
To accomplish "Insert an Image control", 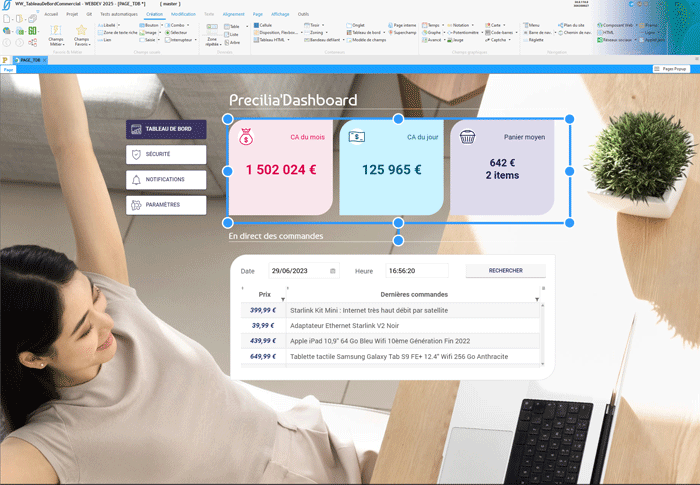I will click(148, 33).
